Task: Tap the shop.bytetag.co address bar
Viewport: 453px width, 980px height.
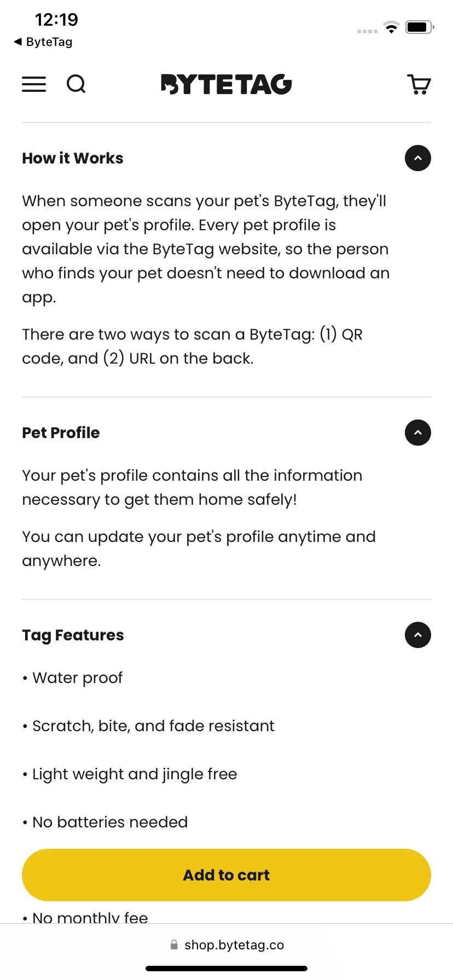Action: tap(226, 944)
